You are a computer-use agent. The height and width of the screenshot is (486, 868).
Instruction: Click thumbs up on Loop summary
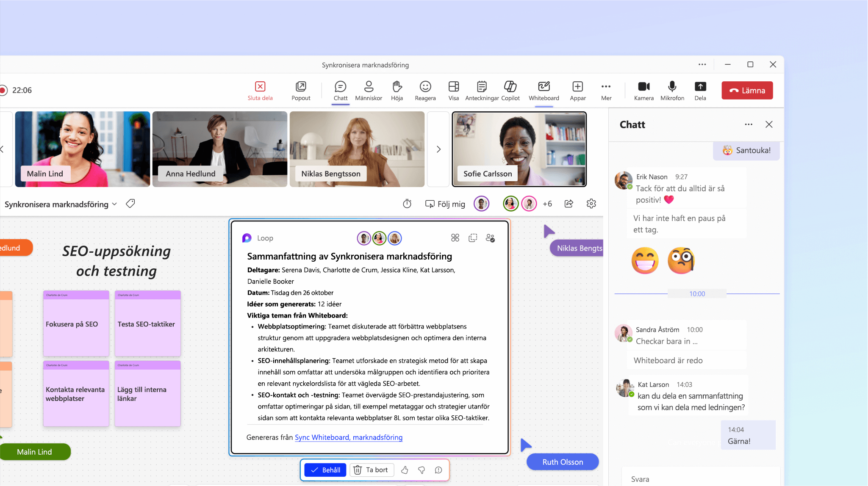pos(405,470)
